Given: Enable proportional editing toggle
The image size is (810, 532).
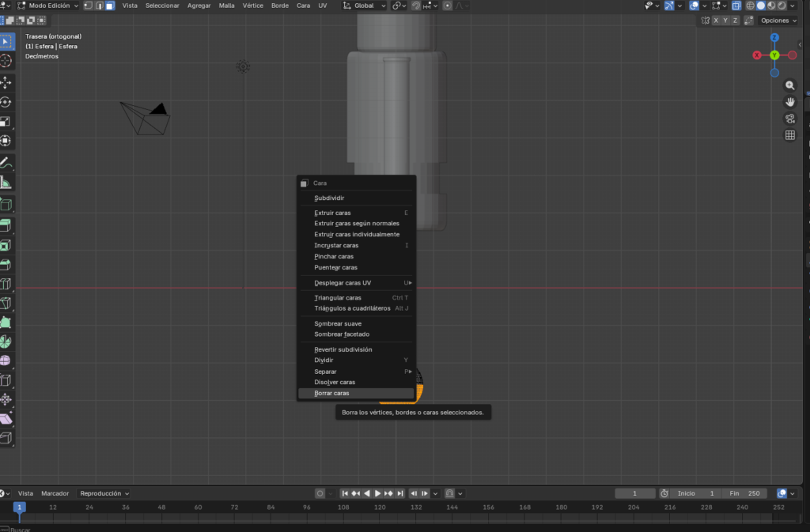Looking at the screenshot, I should click(x=448, y=6).
